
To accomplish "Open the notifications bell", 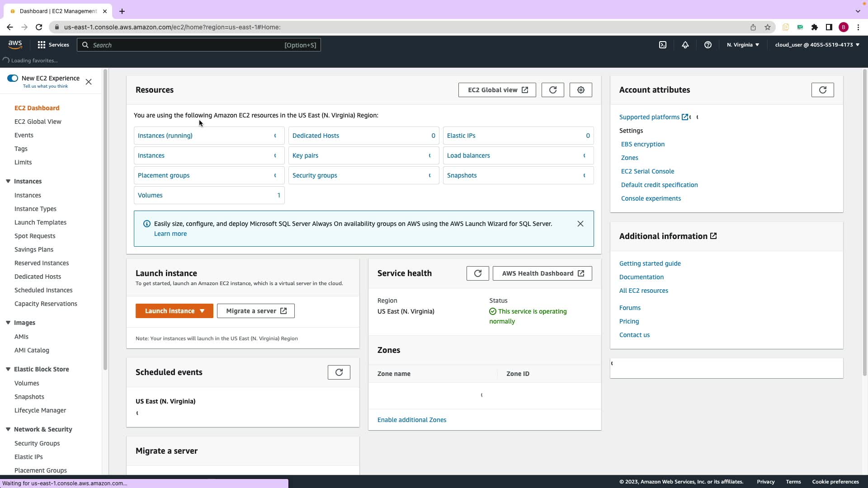I will [x=685, y=45].
